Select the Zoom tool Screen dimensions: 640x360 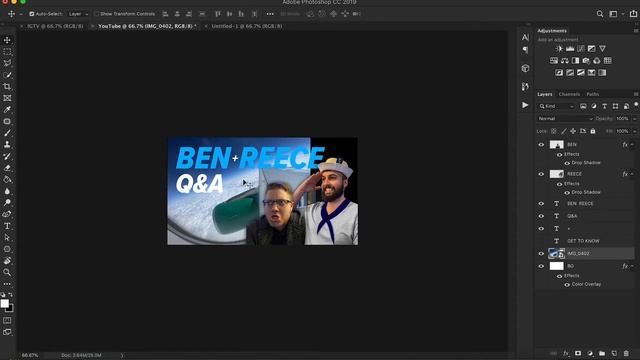pyautogui.click(x=7, y=272)
